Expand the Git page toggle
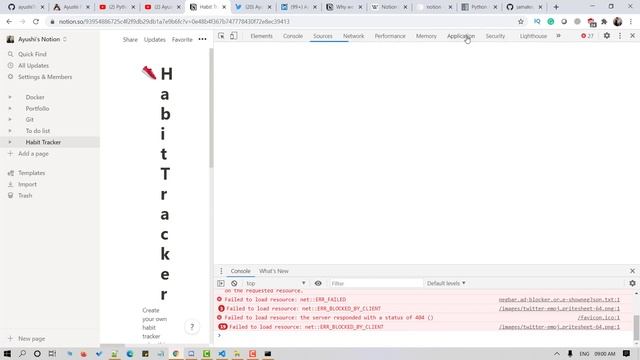The height and width of the screenshot is (360, 640). point(10,120)
